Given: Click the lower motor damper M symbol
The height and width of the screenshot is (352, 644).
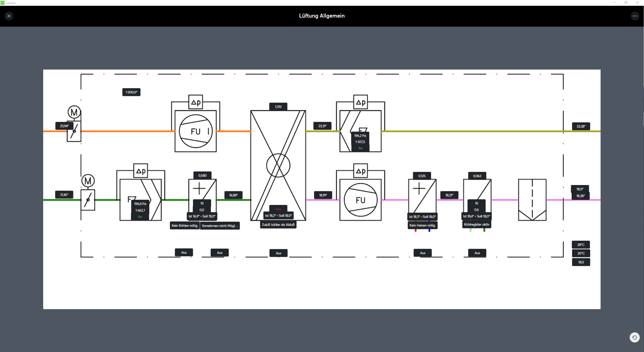Looking at the screenshot, I should [88, 181].
